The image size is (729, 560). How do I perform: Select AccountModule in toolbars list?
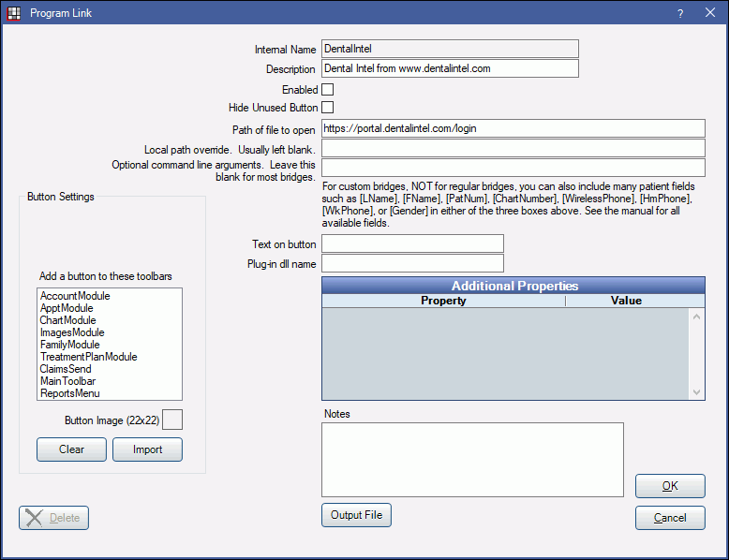tap(110, 296)
